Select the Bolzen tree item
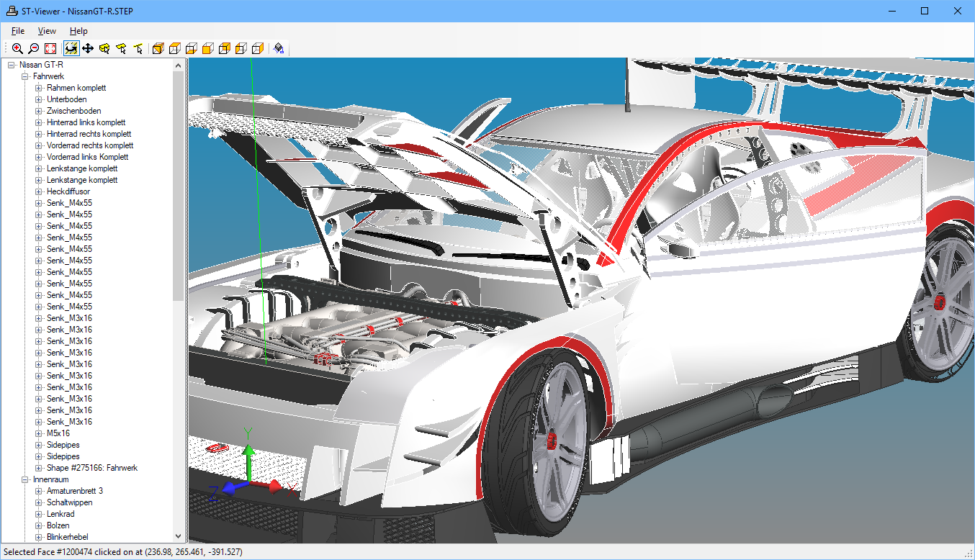 [58, 525]
